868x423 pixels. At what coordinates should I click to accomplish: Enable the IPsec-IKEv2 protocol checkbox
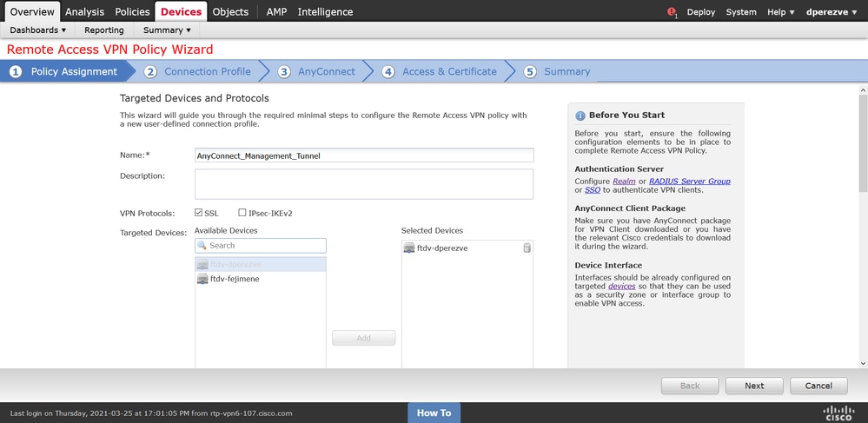242,213
